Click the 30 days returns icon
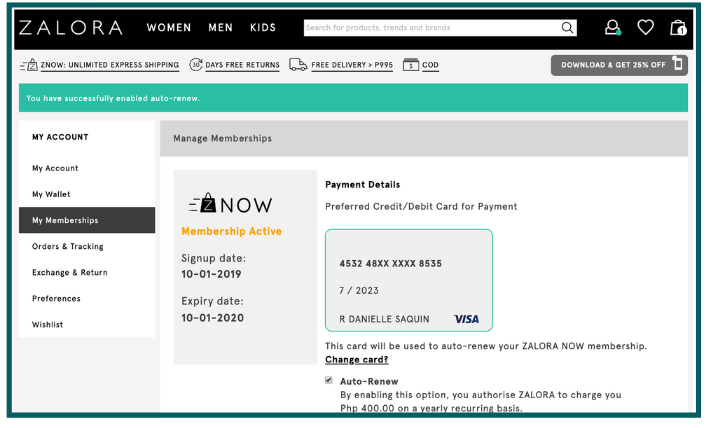The image size is (710, 428). point(196,65)
